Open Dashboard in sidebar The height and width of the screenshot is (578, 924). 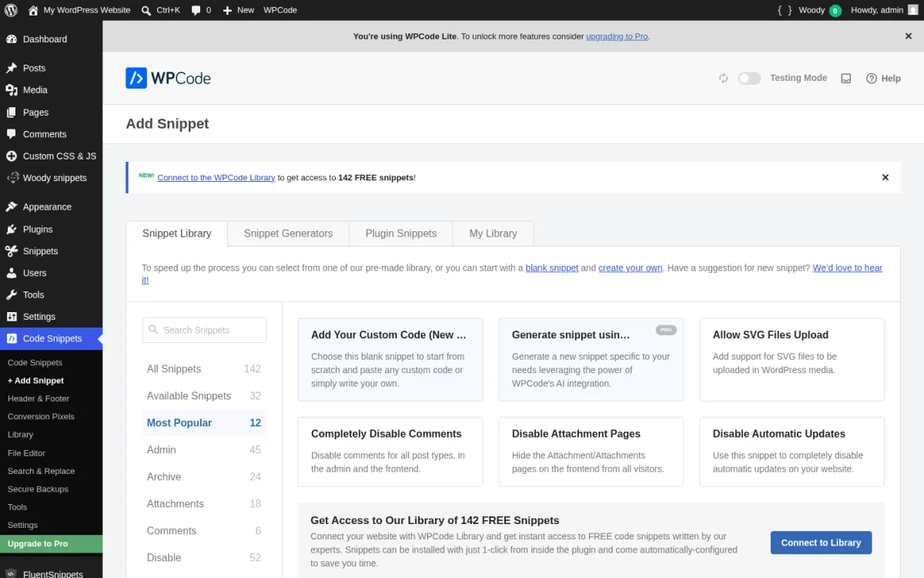(51, 39)
